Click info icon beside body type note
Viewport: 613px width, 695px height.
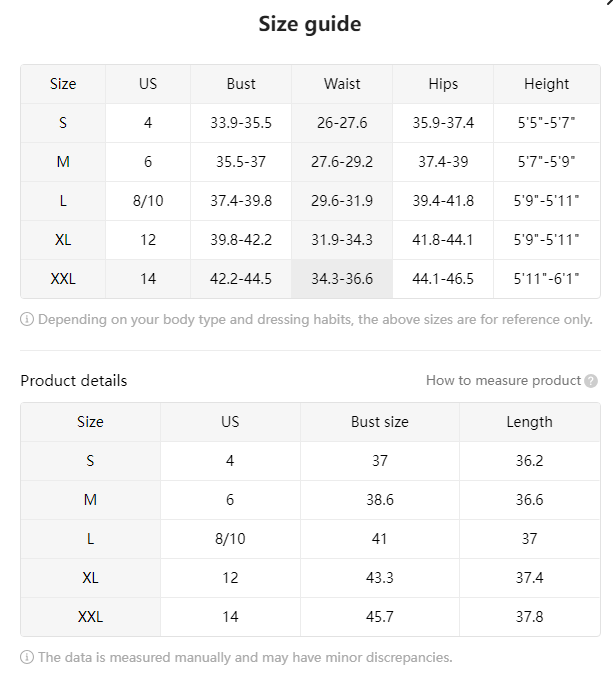[x=27, y=319]
